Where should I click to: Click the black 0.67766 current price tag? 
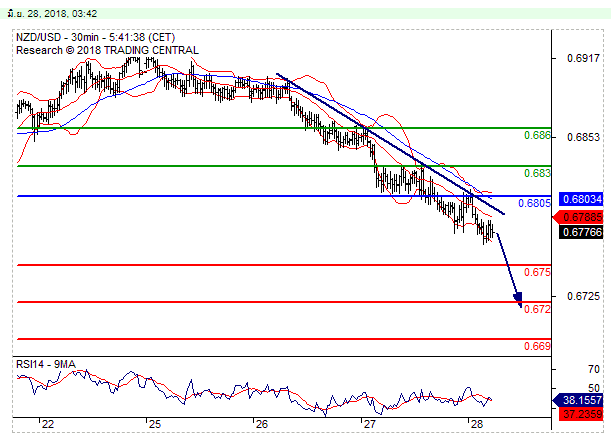[x=581, y=232]
